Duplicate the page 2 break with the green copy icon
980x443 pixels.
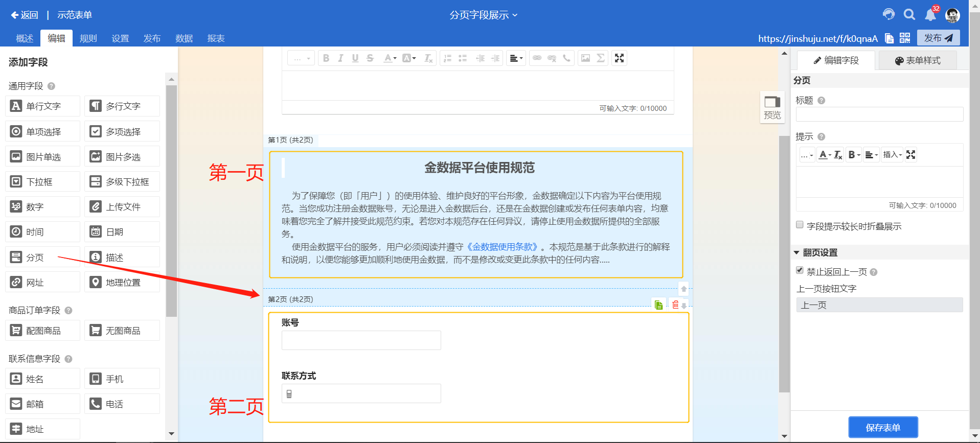click(658, 305)
